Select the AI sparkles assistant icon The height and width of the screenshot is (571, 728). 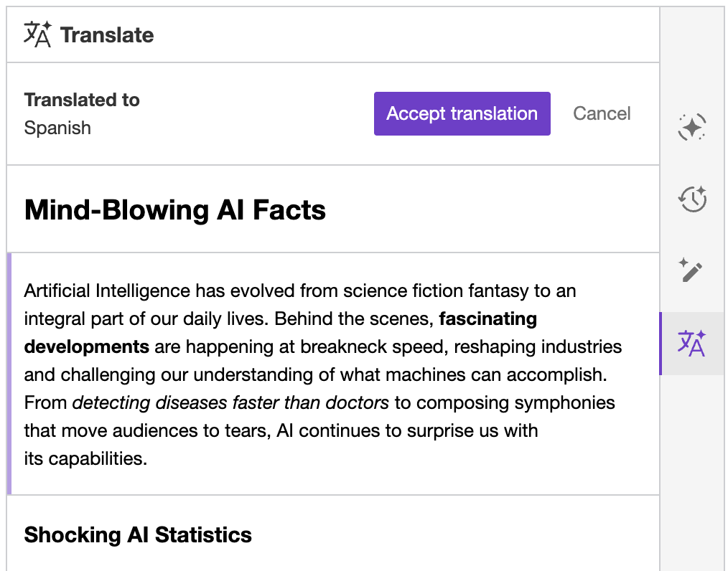(691, 128)
